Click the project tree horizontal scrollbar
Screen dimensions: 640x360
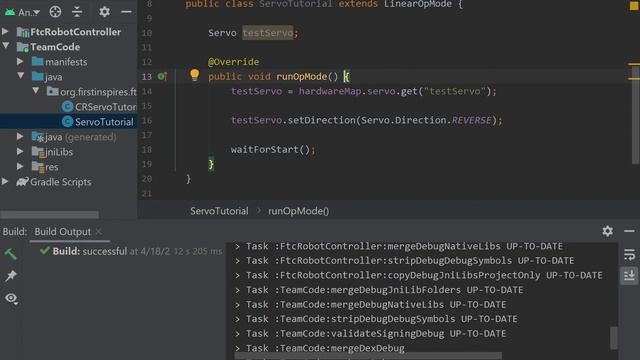(49, 214)
